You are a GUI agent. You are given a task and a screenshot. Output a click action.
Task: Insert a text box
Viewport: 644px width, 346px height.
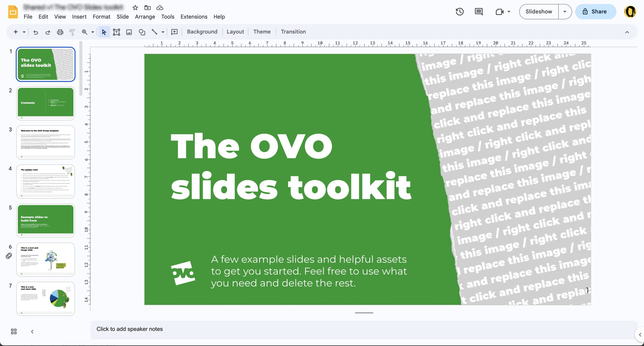[116, 32]
